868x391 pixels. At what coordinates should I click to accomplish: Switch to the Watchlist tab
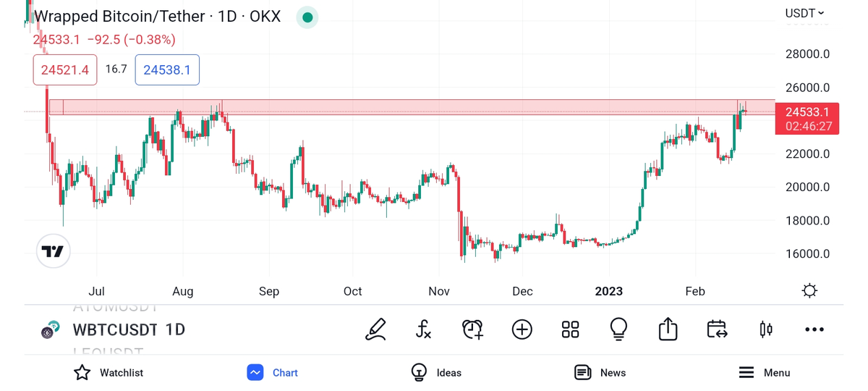click(109, 373)
